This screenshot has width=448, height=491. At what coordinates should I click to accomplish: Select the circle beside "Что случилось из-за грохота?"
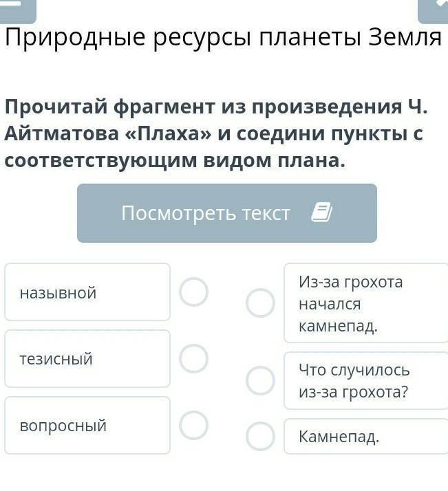260,380
